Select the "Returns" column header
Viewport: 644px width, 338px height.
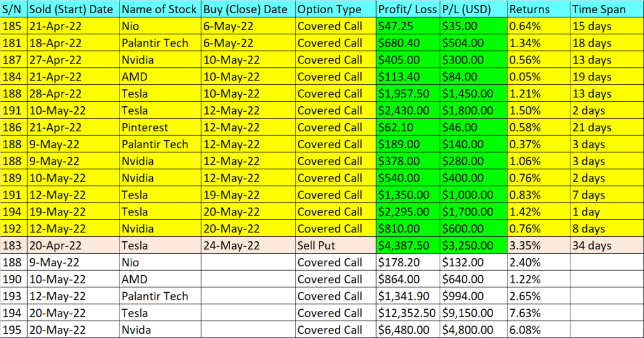pyautogui.click(x=538, y=9)
